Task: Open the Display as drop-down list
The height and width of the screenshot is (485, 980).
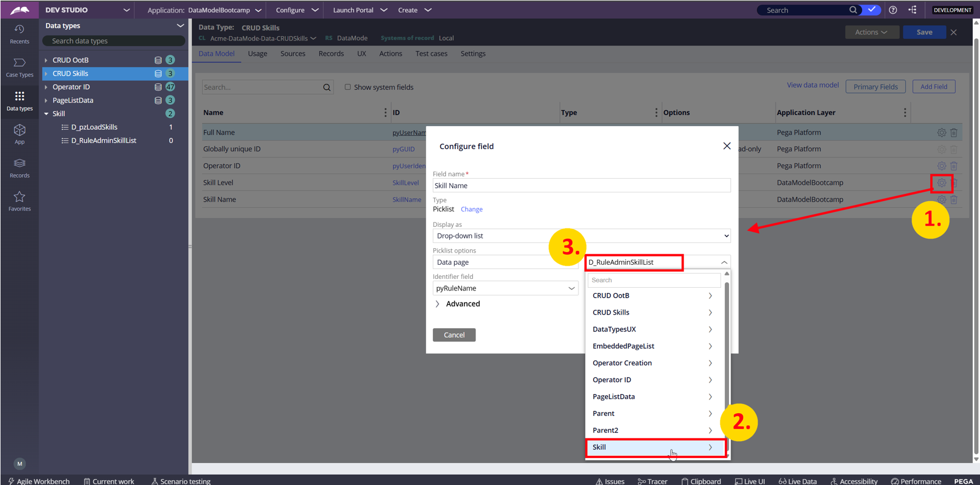Action: (581, 236)
